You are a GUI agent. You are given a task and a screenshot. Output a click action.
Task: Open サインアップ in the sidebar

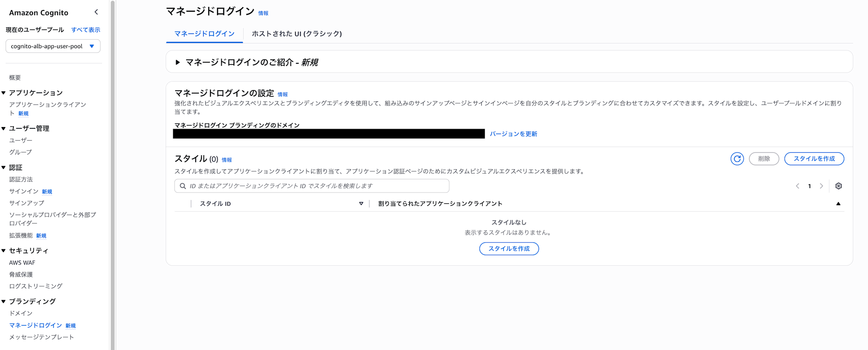point(27,203)
